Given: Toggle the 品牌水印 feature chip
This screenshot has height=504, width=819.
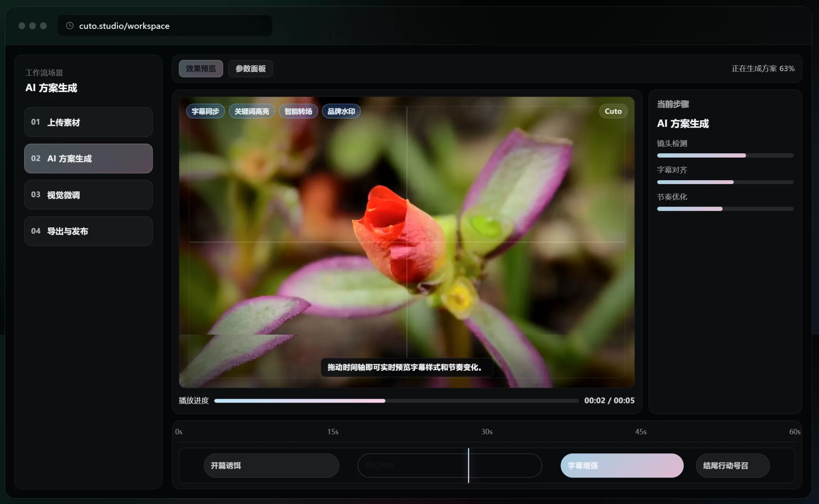Looking at the screenshot, I should coord(341,111).
